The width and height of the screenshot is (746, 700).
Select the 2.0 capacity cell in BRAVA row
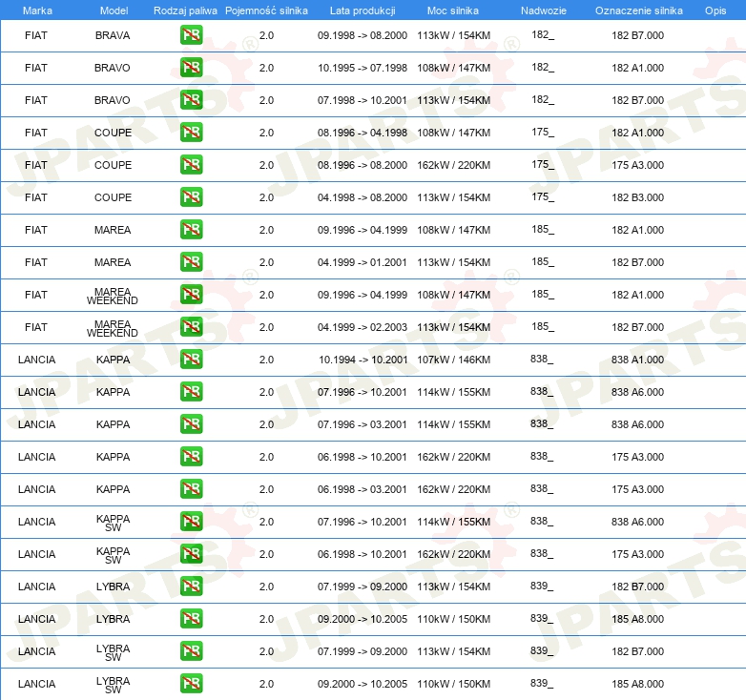pyautogui.click(x=266, y=35)
